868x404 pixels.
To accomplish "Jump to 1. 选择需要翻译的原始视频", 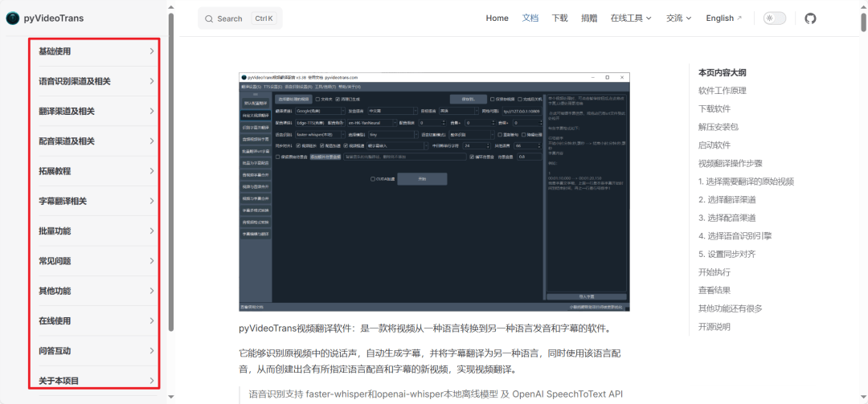I will [x=747, y=182].
